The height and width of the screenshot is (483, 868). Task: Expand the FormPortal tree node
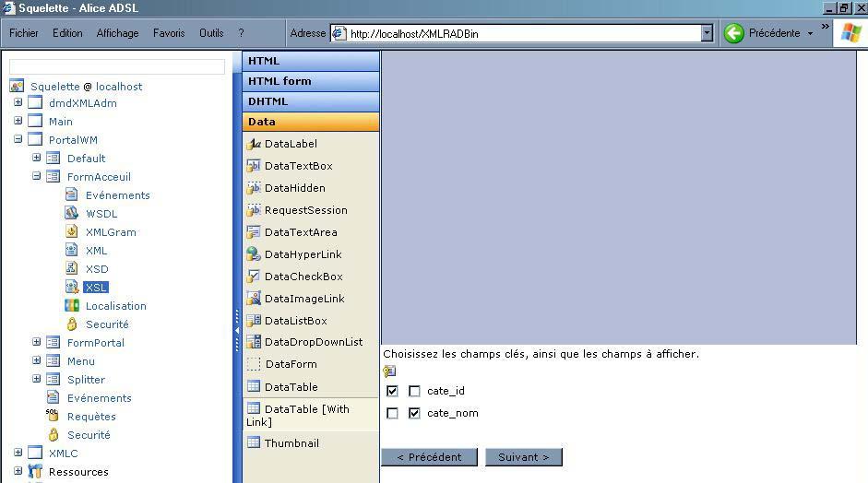[36, 343]
